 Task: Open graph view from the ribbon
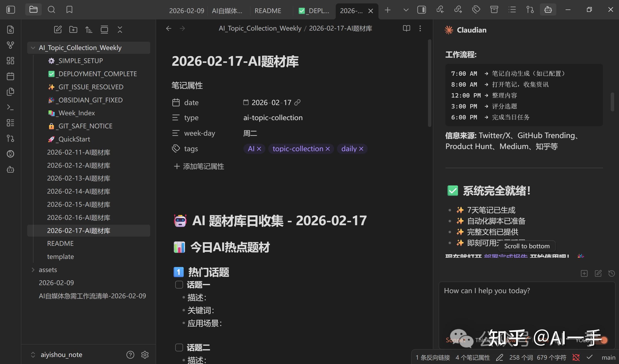pyautogui.click(x=10, y=45)
